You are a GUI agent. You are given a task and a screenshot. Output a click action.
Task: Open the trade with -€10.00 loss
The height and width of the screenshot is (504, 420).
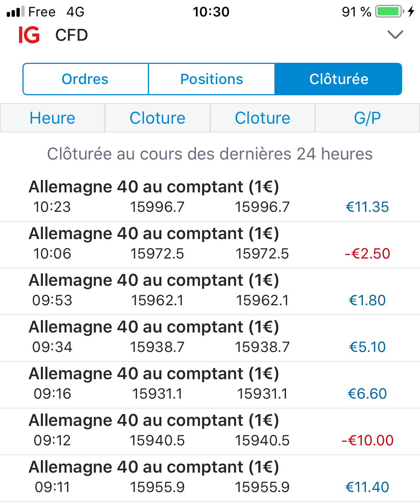click(210, 431)
